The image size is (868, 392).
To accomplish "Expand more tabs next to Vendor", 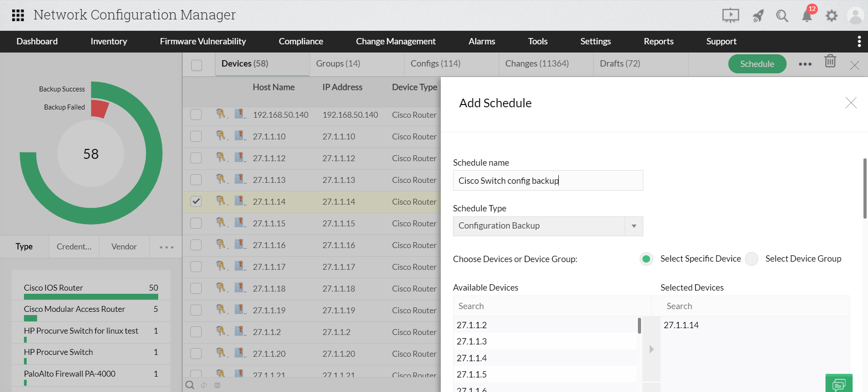I will (166, 247).
